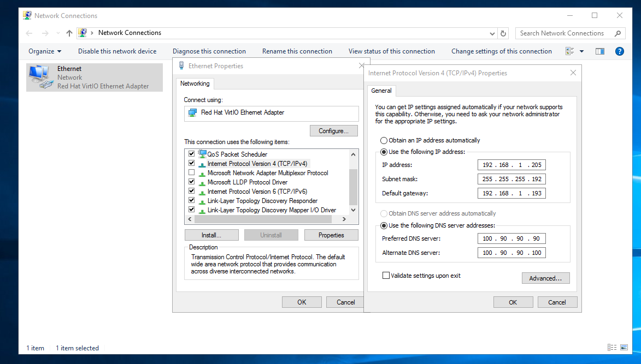Click the Ethernet Properties title icon
Screen dimensions: 641x364
click(181, 65)
